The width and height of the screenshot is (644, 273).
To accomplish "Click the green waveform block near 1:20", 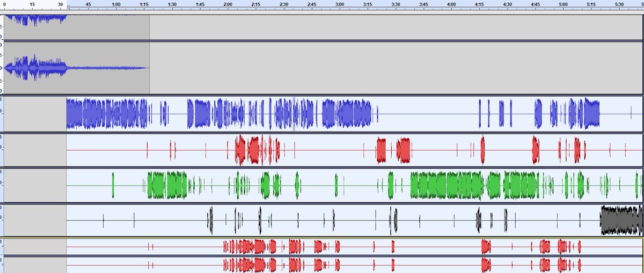I will [x=167, y=185].
